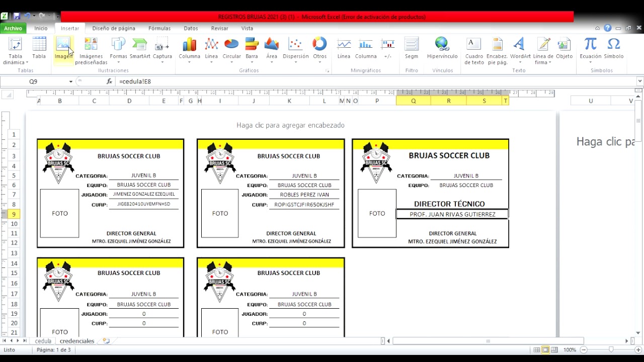This screenshot has height=362, width=644.
Task: Expand the formula bar
Action: (639, 81)
